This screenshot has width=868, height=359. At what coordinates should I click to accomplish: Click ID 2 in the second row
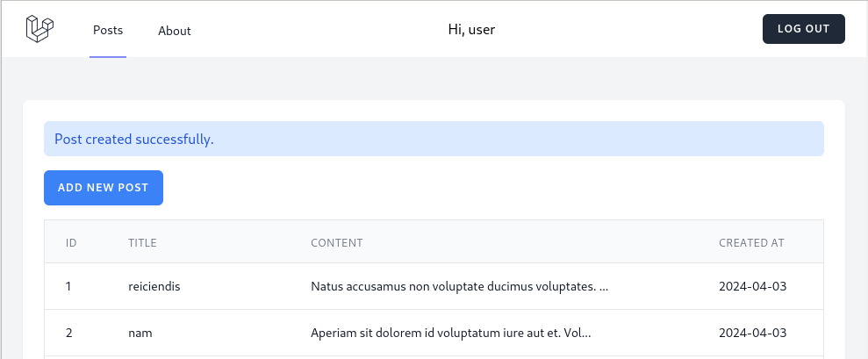tap(68, 333)
